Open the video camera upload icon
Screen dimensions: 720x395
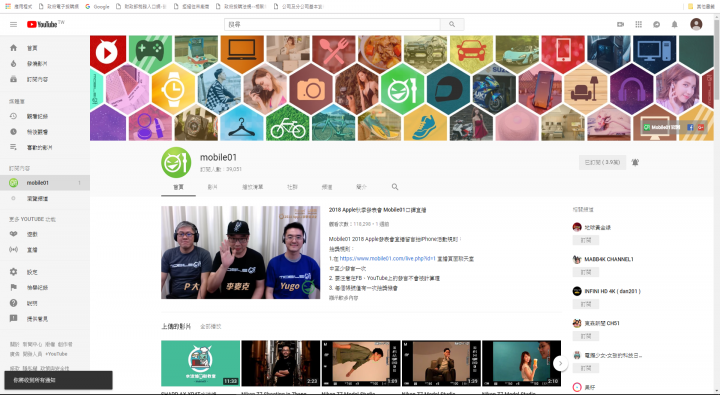pyautogui.click(x=620, y=24)
